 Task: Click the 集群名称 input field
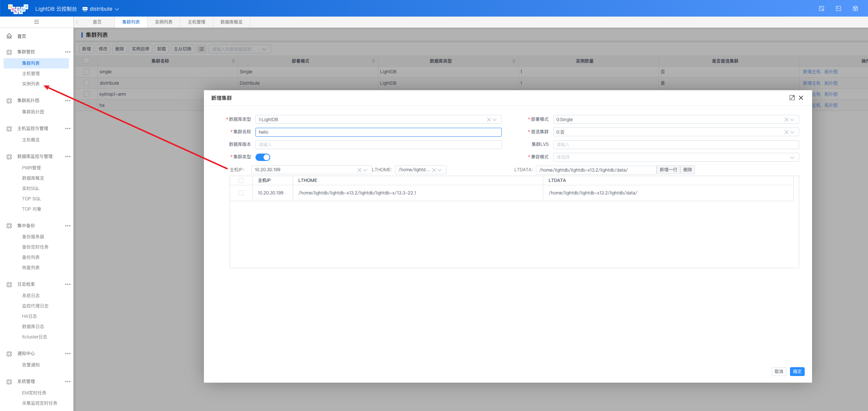tap(378, 132)
